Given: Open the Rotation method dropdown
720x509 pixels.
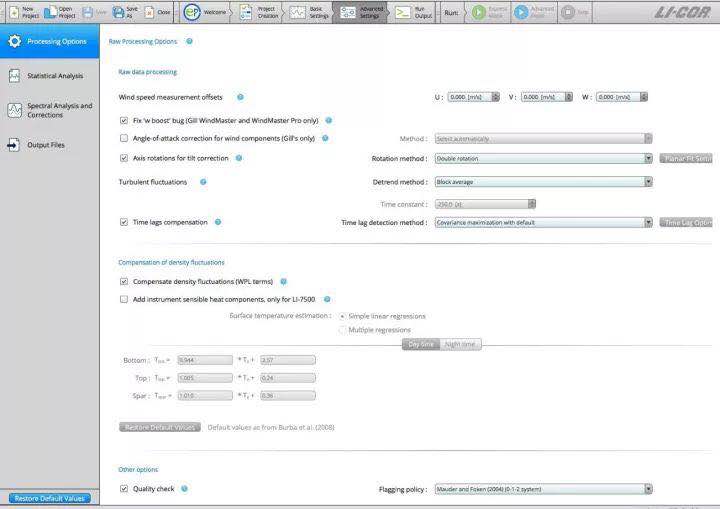Looking at the screenshot, I should click(x=543, y=158).
